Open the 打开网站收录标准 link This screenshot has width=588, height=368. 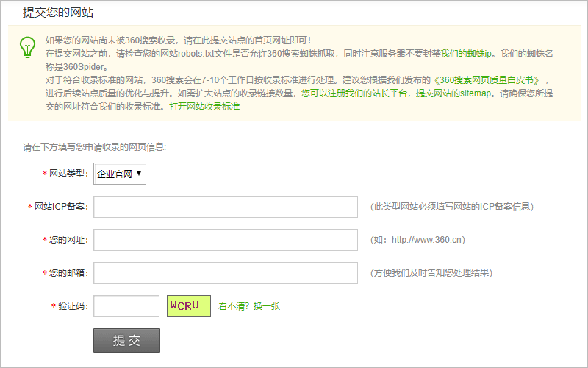tap(204, 107)
